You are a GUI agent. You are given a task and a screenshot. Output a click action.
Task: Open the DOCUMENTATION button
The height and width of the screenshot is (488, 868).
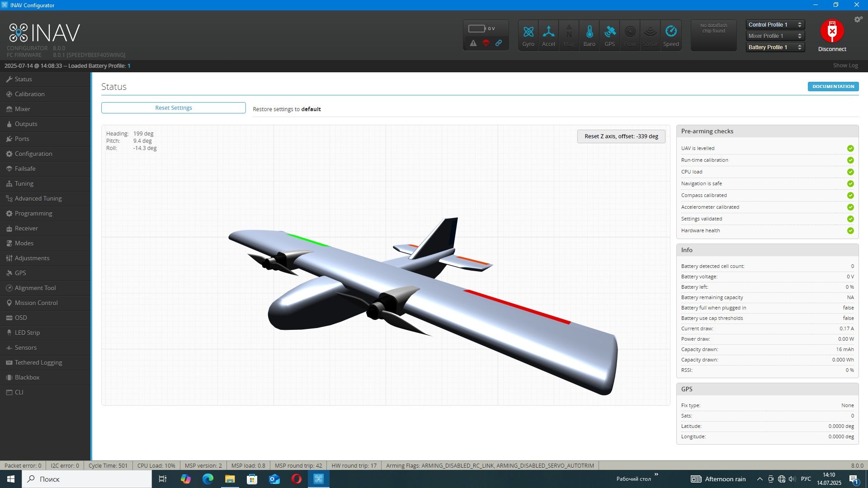point(833,86)
